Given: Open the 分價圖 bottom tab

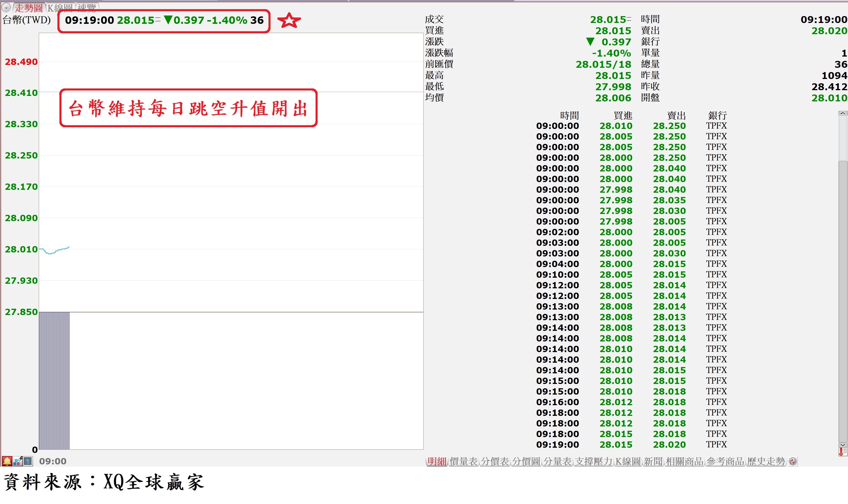Looking at the screenshot, I should click(x=526, y=461).
